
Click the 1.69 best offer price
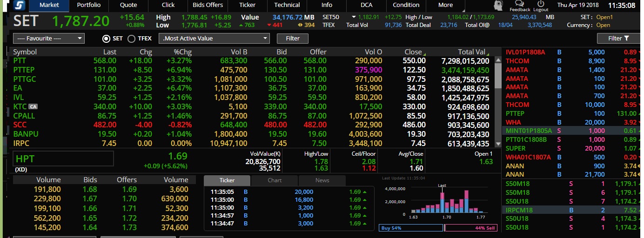click(129, 189)
